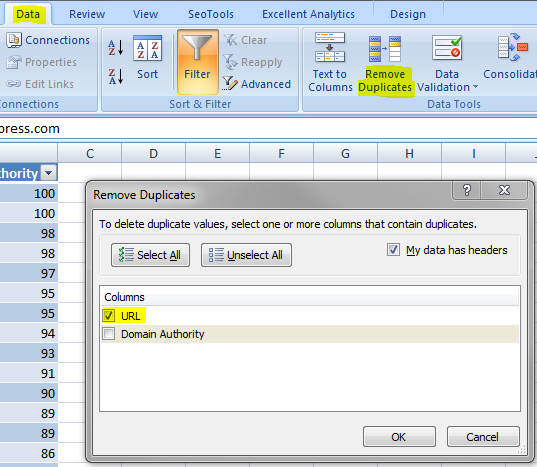Switch to the Data tab
This screenshot has height=467, width=537.
tap(28, 14)
